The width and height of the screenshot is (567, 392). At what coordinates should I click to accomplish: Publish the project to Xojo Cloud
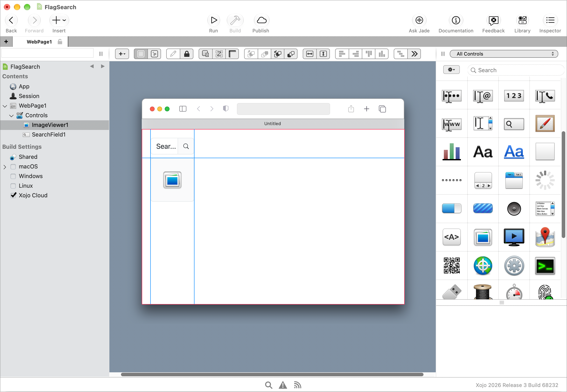[261, 20]
